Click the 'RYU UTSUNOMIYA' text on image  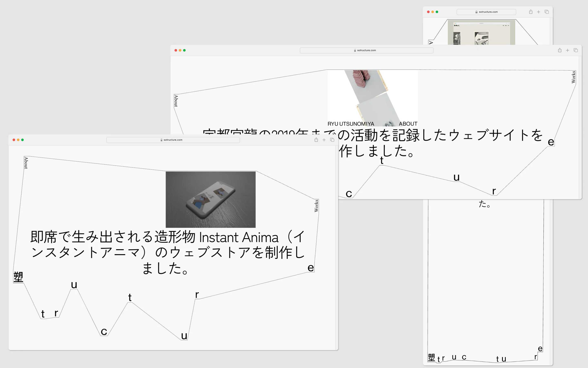pyautogui.click(x=351, y=124)
